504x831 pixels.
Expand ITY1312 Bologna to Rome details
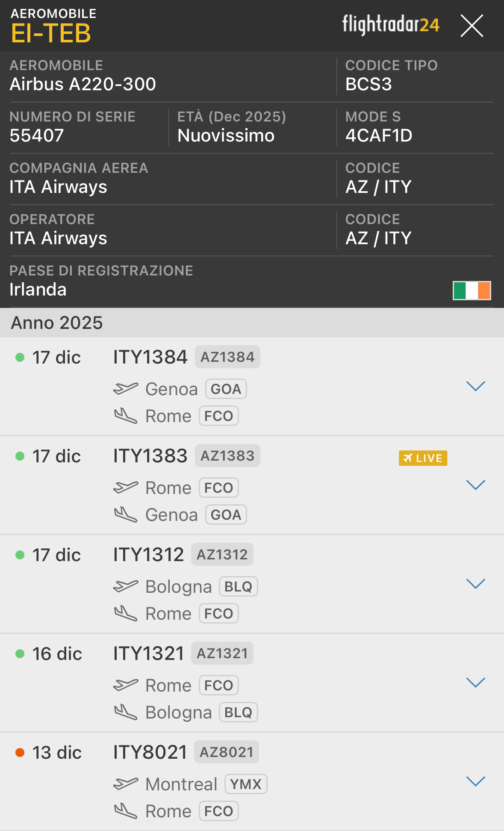475,584
